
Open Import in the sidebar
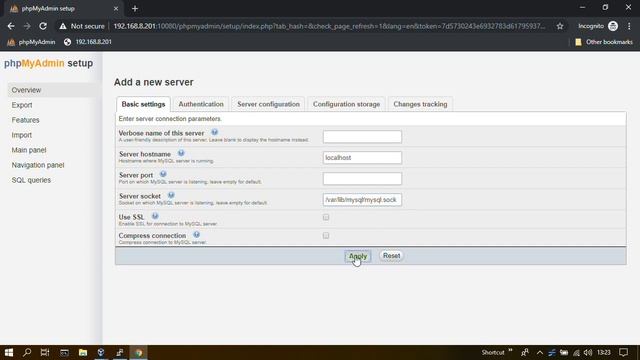(22, 135)
